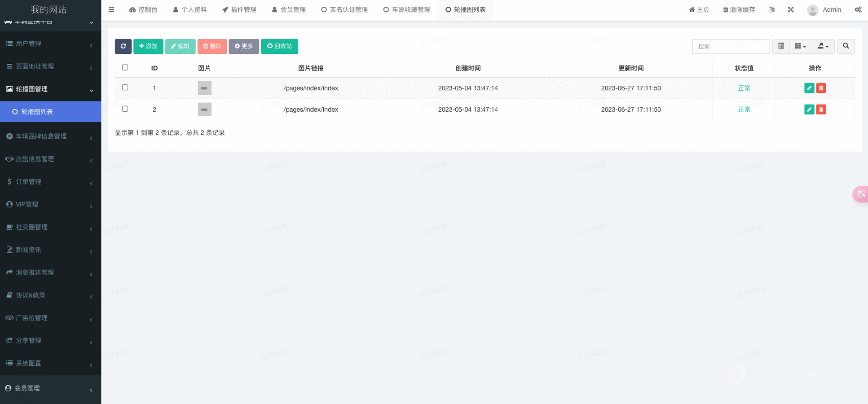The width and height of the screenshot is (868, 404).
Task: Toggle the sidebar hamburger menu icon
Action: tap(111, 10)
